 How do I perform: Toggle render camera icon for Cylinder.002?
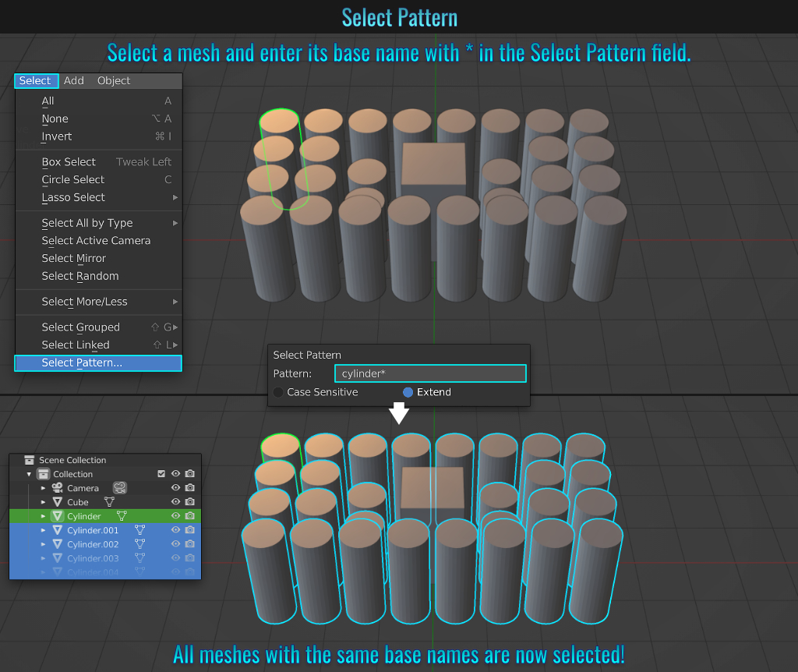190,543
